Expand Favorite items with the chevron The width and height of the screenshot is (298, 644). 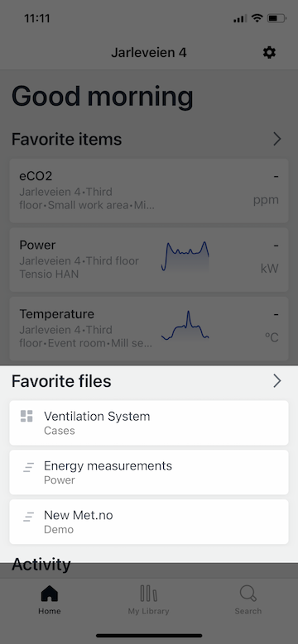277,139
